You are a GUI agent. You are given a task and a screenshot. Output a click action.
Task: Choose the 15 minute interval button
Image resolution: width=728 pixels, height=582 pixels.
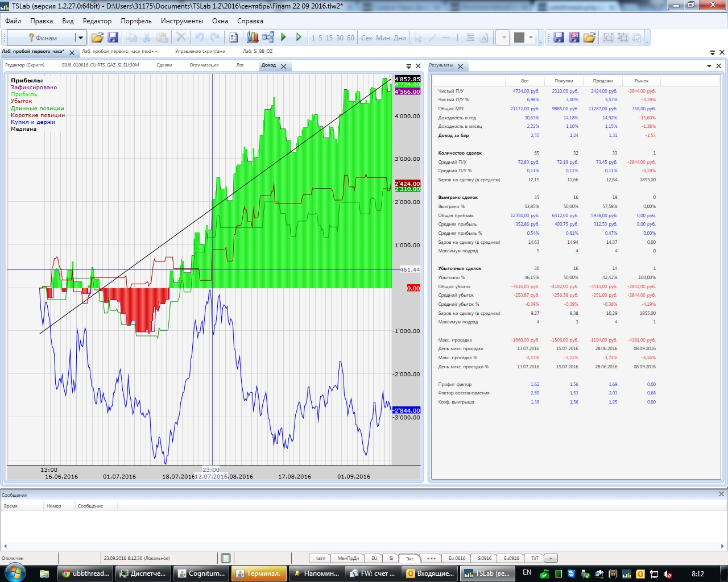pos(329,38)
